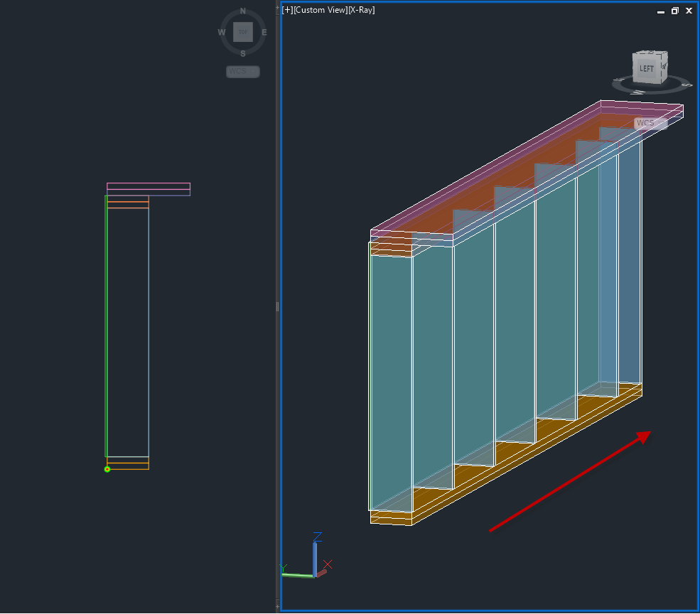
Task: Close the right viewport with the X
Action: (689, 11)
